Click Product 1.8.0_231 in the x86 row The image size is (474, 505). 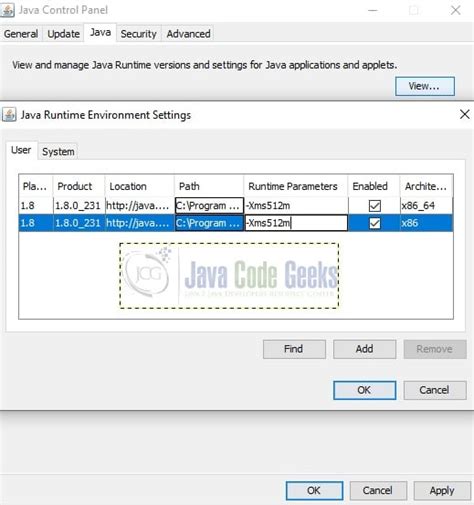pyautogui.click(x=79, y=223)
